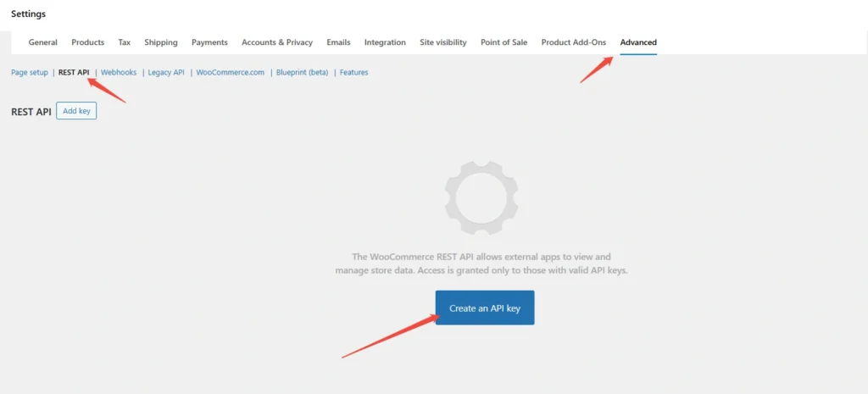Select the Payments tab
The width and height of the screenshot is (868, 394).
point(210,42)
